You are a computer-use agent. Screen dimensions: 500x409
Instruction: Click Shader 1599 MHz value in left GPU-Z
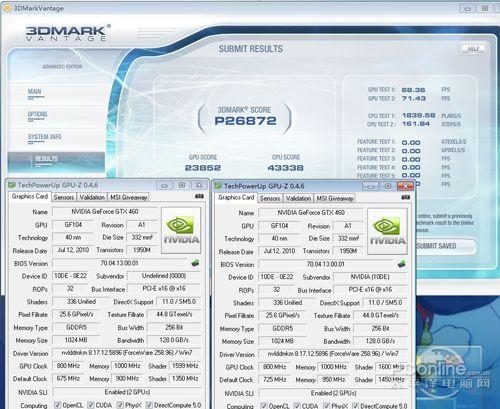point(185,366)
